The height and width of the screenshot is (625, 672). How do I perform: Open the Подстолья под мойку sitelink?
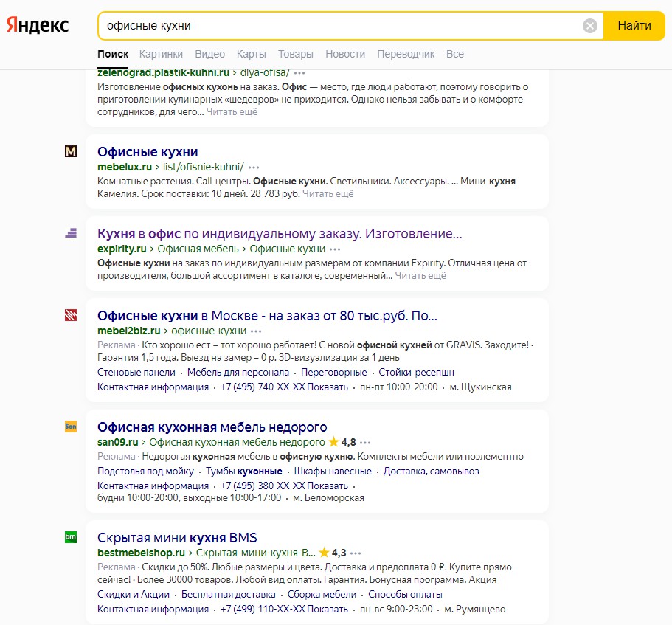146,471
